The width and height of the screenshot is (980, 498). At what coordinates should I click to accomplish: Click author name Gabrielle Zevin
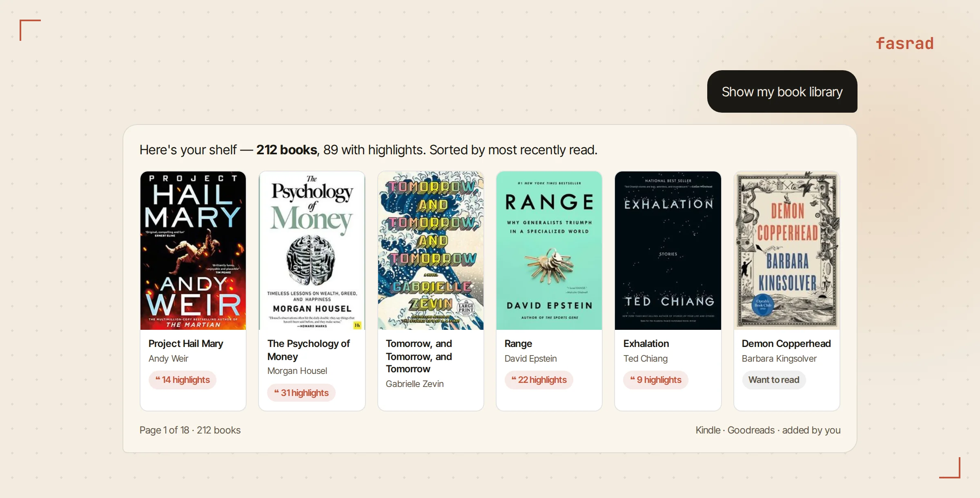click(415, 384)
